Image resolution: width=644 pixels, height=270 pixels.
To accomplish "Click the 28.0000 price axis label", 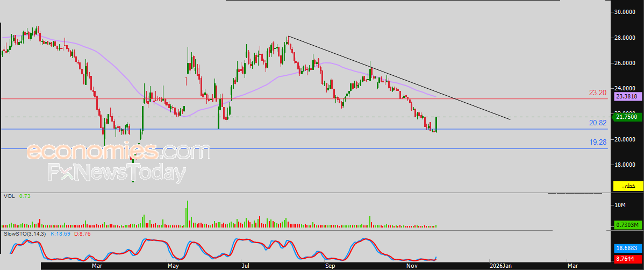I will tap(625, 38).
